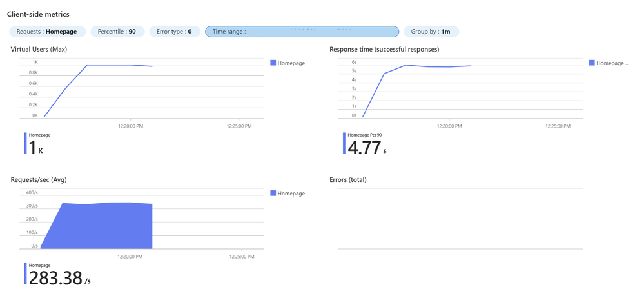The height and width of the screenshot is (298, 644).
Task: Click the Response time line peak near 6s
Action: click(x=405, y=65)
